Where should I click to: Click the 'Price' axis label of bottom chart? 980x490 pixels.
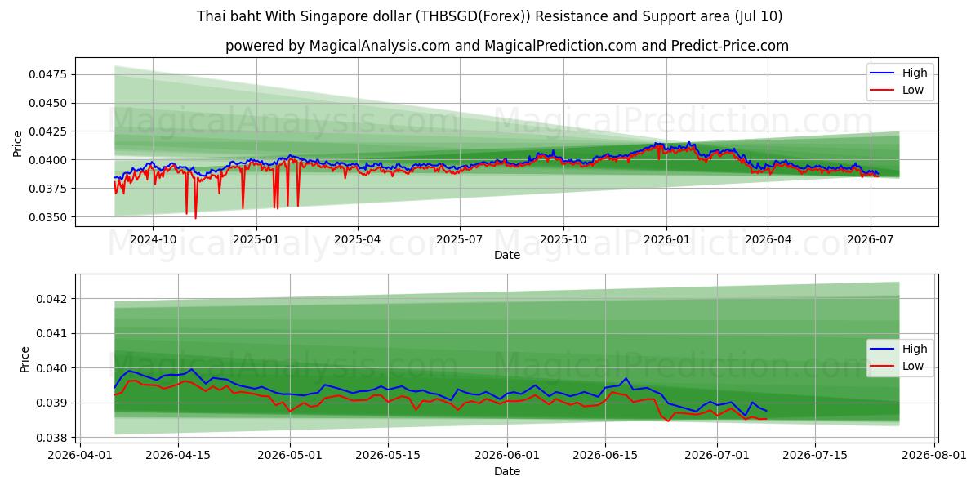tap(24, 359)
